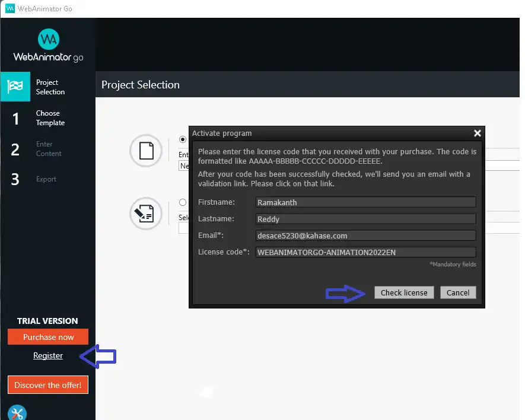Click the open existing project pencil icon
Viewport: 525px width, 420px height.
point(146,214)
